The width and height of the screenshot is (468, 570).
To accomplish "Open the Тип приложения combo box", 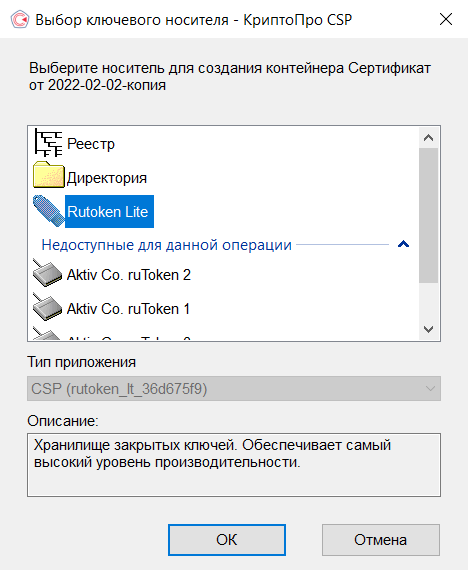I will 234,389.
